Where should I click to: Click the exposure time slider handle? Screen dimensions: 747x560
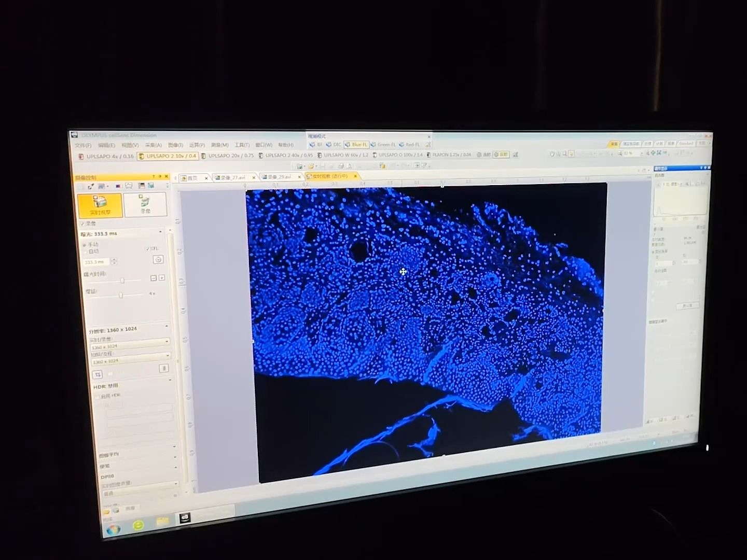pyautogui.click(x=122, y=281)
